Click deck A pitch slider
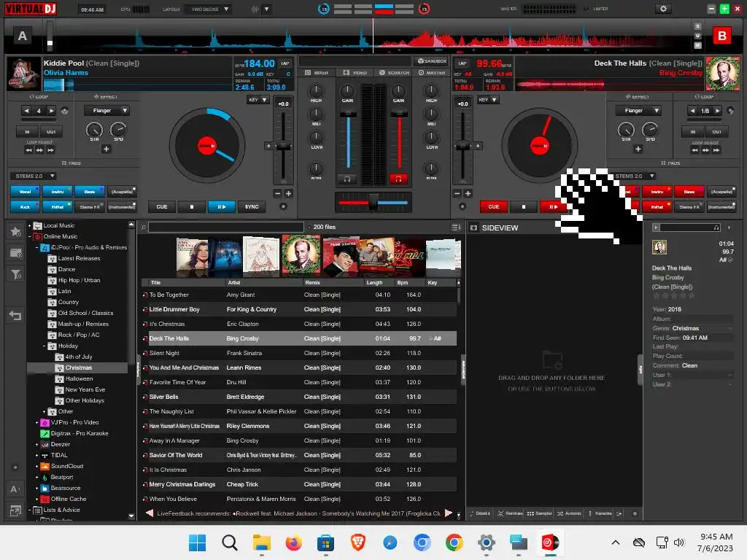Image resolution: width=747 pixels, height=560 pixels. 284,146
